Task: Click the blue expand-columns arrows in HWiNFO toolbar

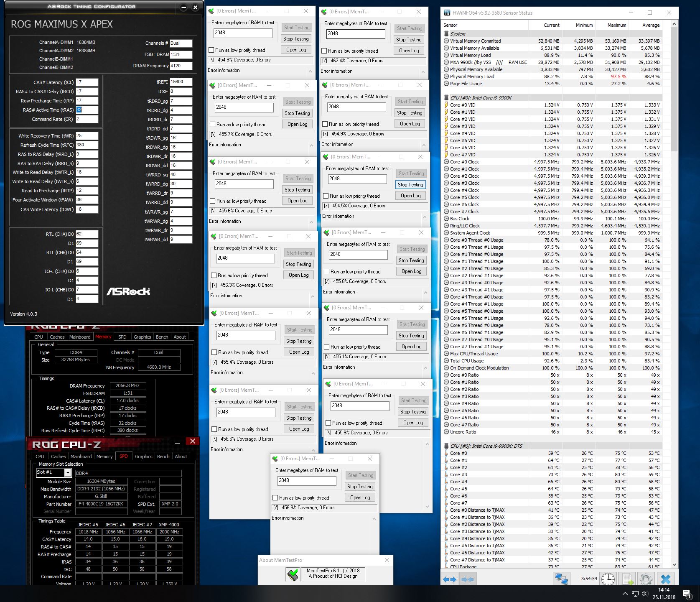Action: (450, 579)
